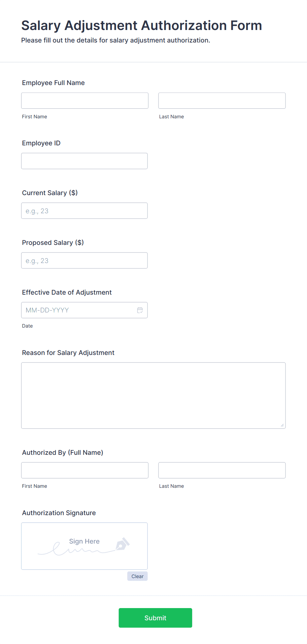
Task: Click inside the Employee Last Name field
Action: [x=222, y=100]
